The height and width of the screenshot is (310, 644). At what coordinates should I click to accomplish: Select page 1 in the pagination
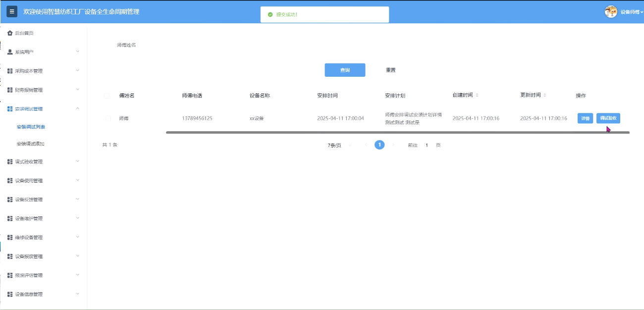point(379,145)
